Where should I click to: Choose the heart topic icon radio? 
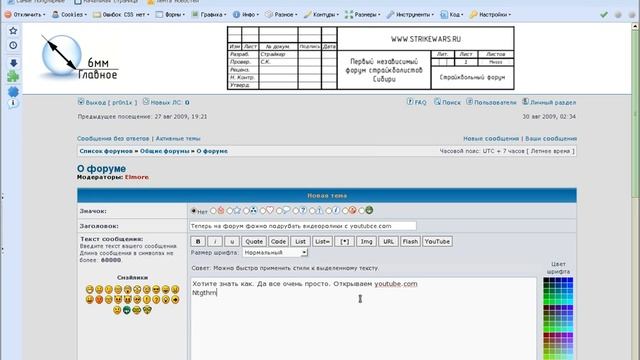pos(262,211)
